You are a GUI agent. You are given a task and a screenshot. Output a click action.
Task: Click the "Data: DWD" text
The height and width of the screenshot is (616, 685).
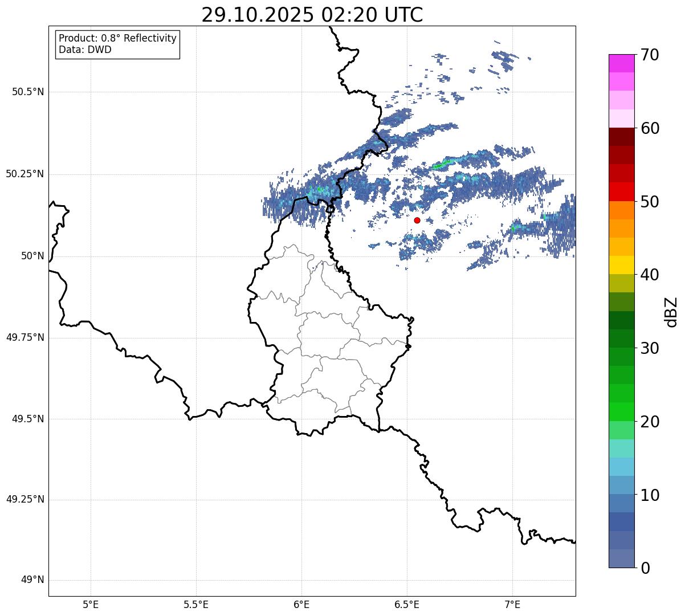[x=85, y=50]
